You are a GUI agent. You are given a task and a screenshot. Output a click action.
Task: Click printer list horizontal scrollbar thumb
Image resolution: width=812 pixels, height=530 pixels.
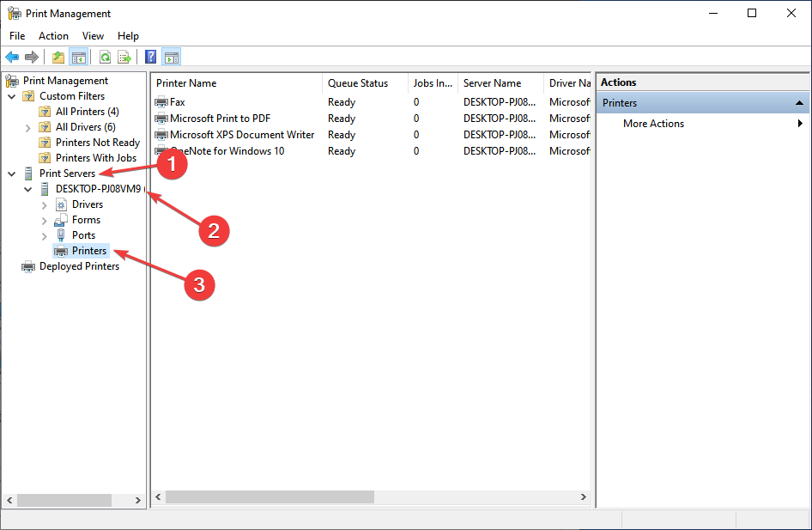pos(270,496)
